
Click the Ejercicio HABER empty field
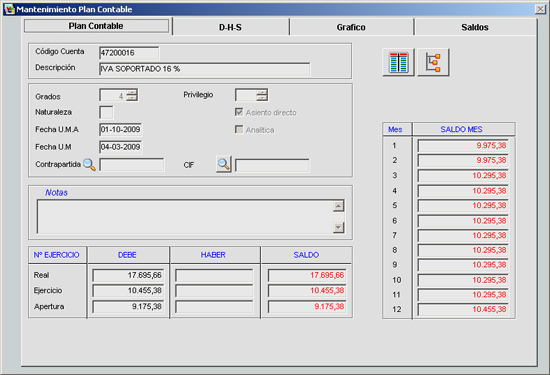pyautogui.click(x=214, y=291)
